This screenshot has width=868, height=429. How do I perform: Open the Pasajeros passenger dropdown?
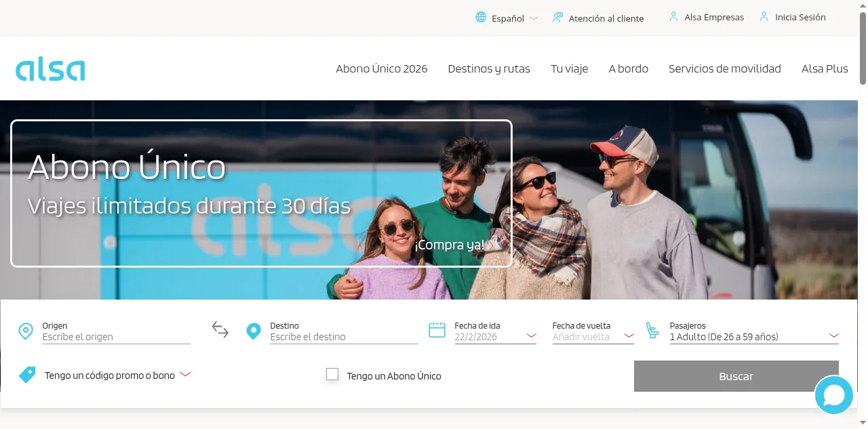pyautogui.click(x=754, y=336)
